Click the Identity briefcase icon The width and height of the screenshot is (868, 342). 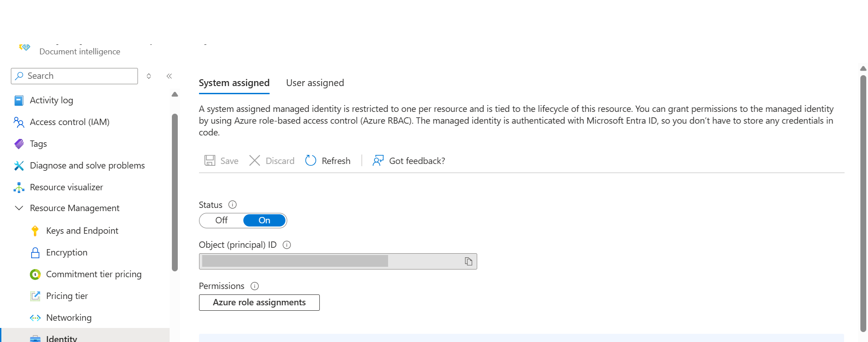(x=35, y=338)
